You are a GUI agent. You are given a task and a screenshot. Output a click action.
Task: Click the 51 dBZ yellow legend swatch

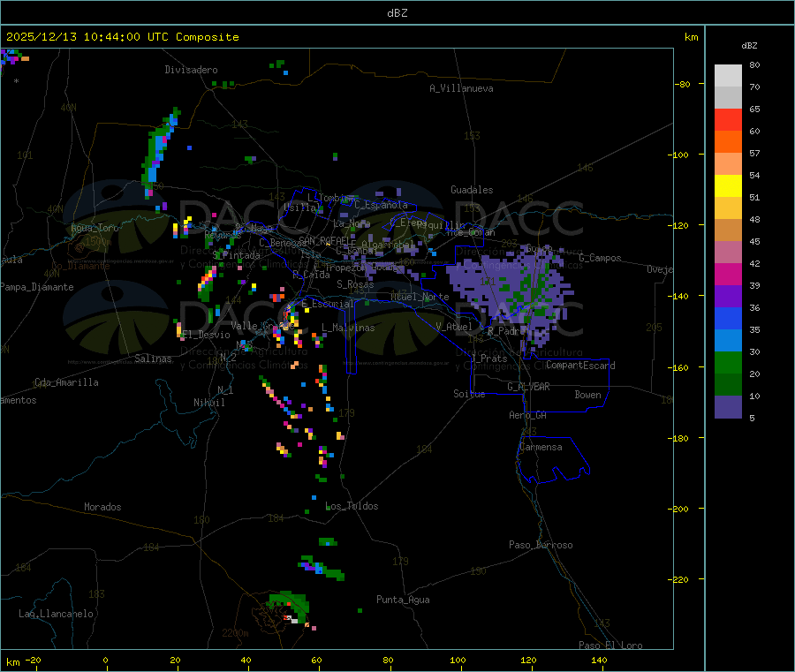728,185
